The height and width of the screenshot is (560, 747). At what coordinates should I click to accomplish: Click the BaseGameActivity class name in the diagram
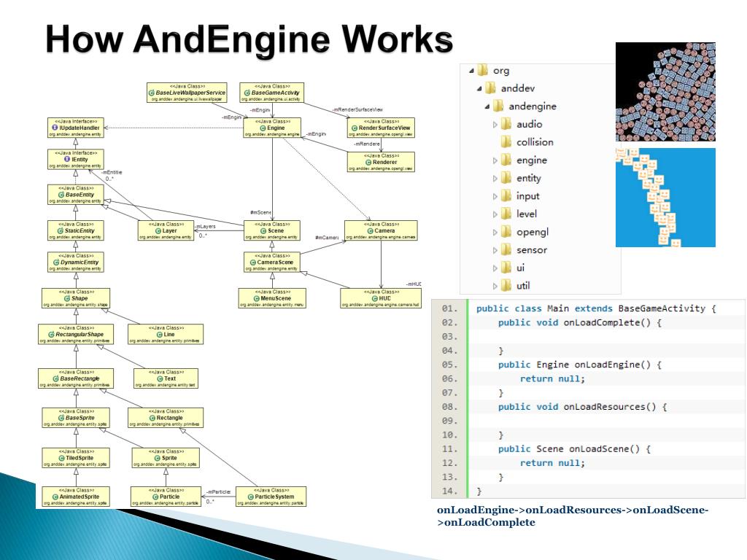click(x=275, y=93)
